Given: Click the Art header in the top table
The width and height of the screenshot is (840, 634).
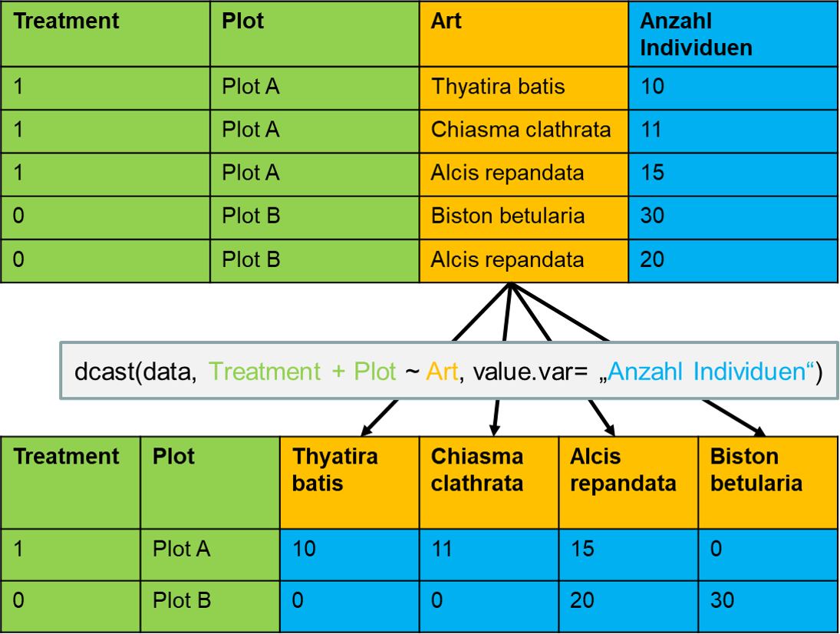Looking at the screenshot, I should click(446, 21).
